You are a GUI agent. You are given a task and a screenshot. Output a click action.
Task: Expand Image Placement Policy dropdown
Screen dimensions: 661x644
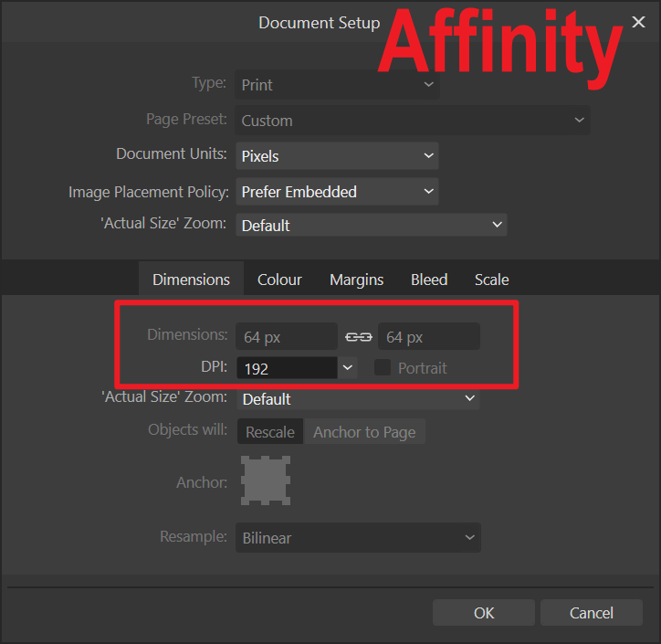point(337,192)
